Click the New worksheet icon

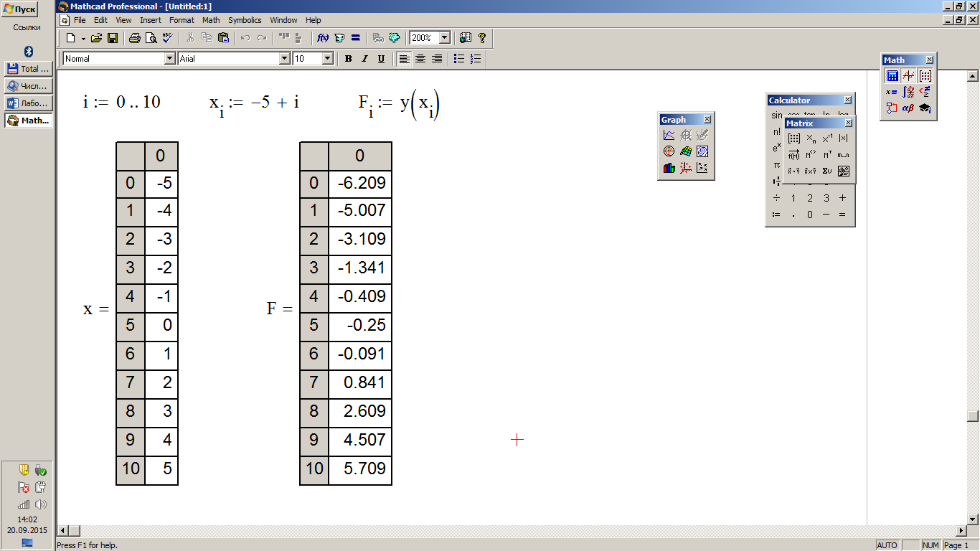pyautogui.click(x=70, y=38)
